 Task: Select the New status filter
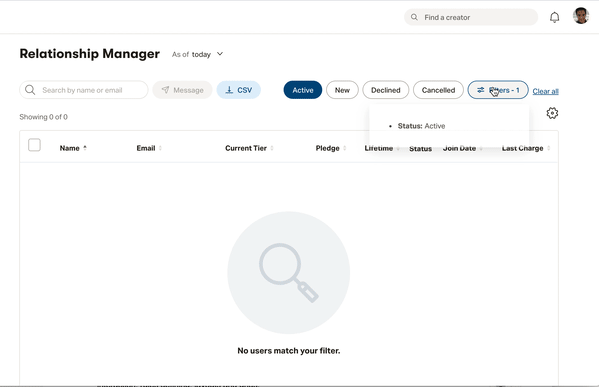342,90
